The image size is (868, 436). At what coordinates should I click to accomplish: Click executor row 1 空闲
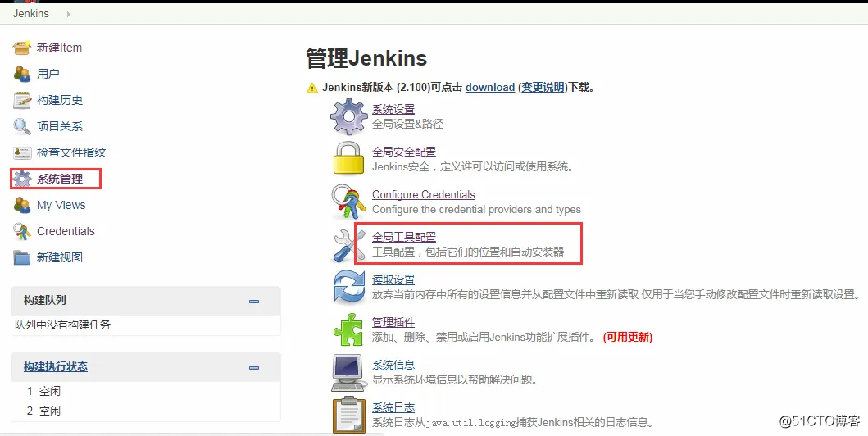click(43, 391)
